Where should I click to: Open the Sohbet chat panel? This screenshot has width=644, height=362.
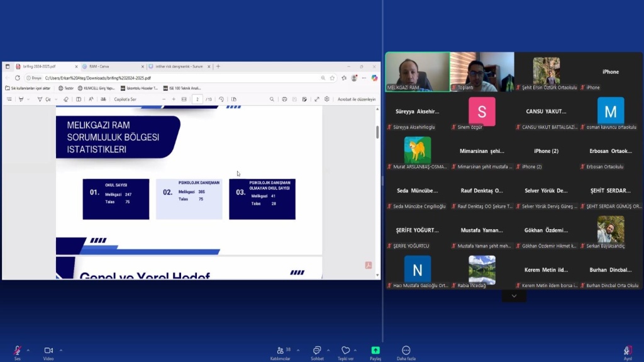(x=317, y=351)
